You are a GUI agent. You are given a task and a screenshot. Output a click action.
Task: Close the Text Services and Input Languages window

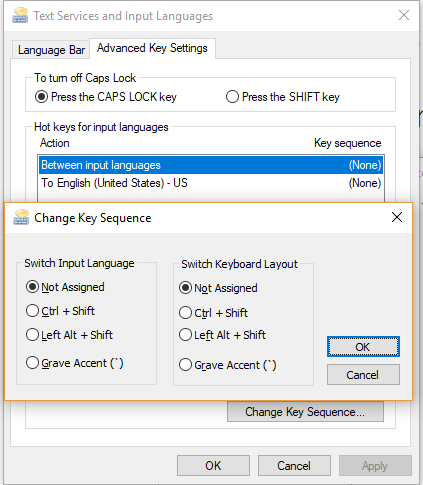404,15
